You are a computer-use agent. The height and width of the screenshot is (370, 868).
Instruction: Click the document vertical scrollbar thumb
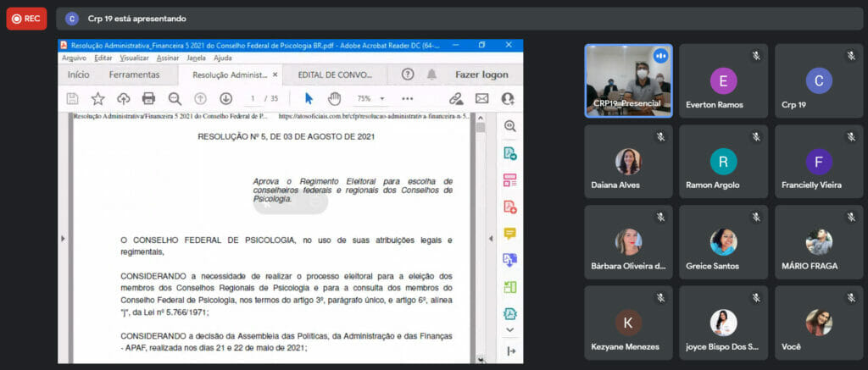pos(481,128)
